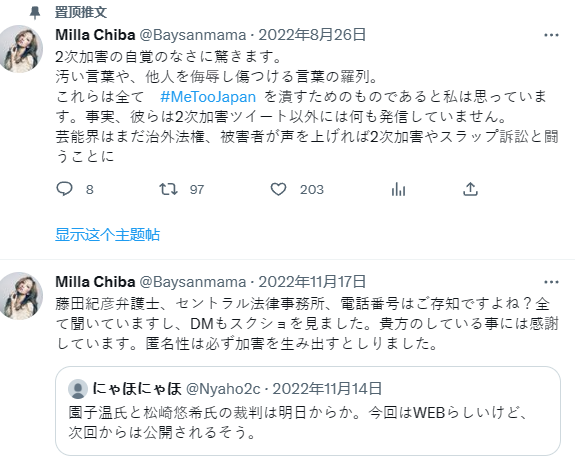This screenshot has height=468, width=575.
Task: Open the three-dot menu of the August 26 tweet
Action: 551,35
